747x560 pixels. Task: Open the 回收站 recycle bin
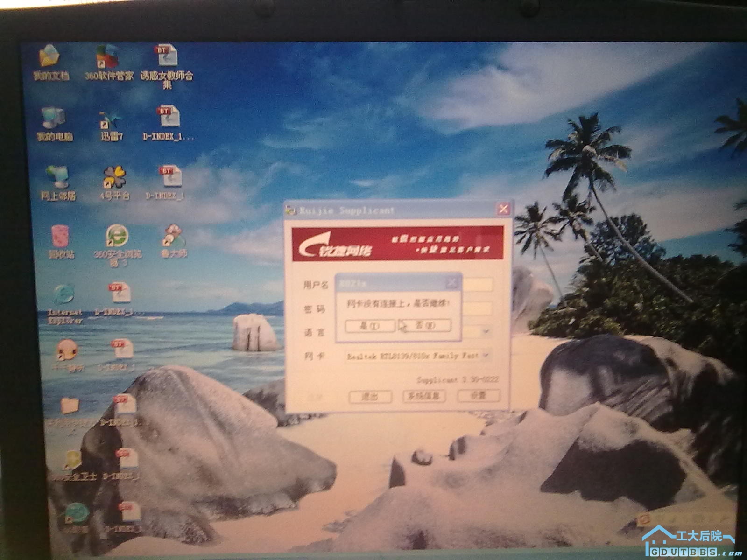pos(61,238)
